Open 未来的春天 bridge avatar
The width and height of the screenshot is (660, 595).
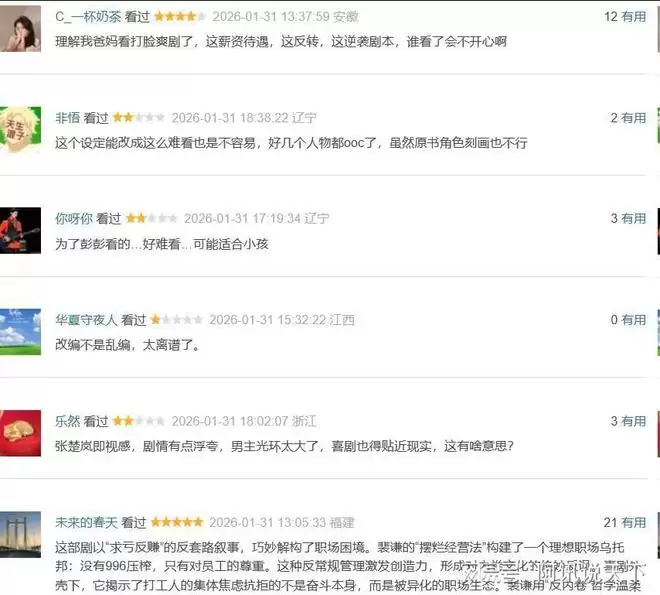[x=20, y=534]
